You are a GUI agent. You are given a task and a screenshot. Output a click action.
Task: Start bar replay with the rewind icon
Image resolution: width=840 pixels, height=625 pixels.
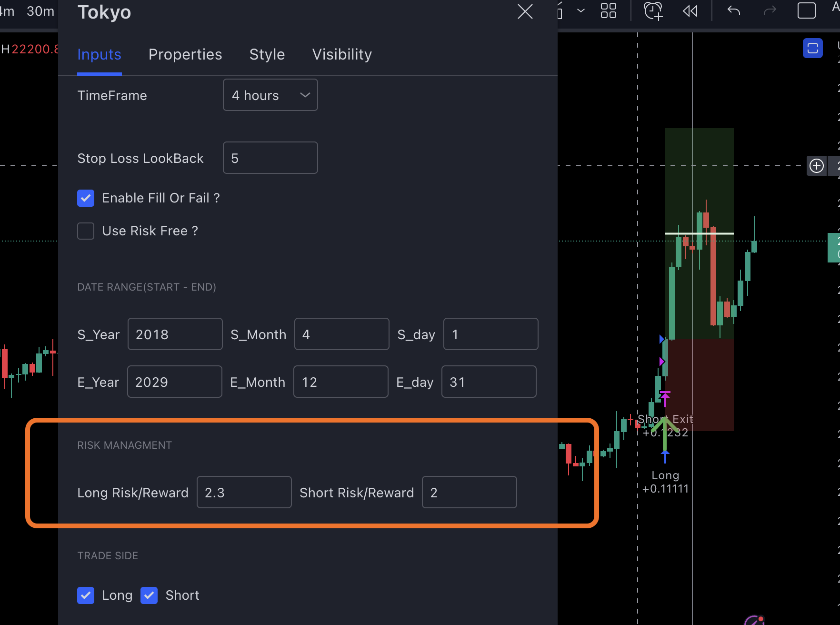[690, 10]
